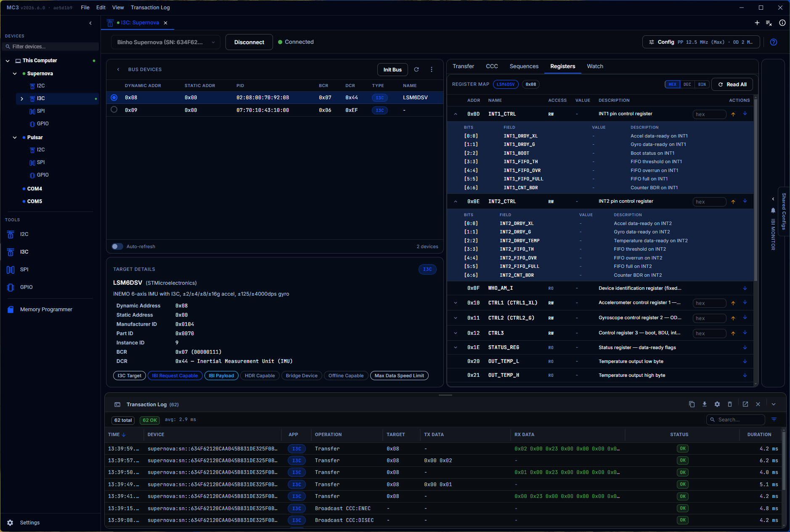Open the help question mark icon
The width and height of the screenshot is (790, 532).
774,42
